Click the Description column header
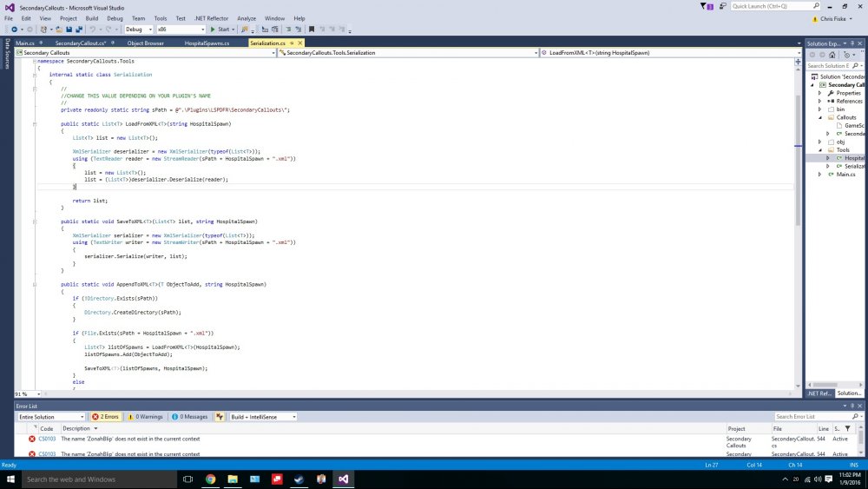Screen dimensions: 868x489 [76, 428]
